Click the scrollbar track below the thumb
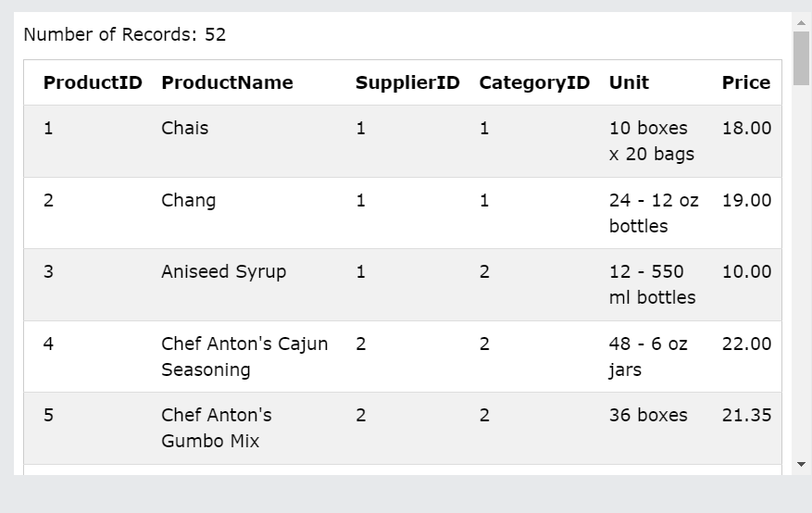This screenshot has width=812, height=513. point(801,269)
